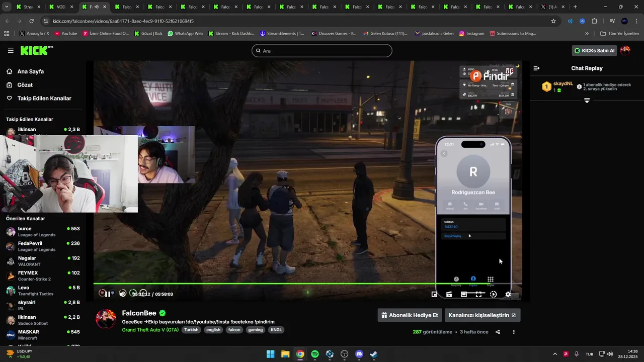Toggle theater mode in the player
This screenshot has height=362, width=644.
point(464,295)
